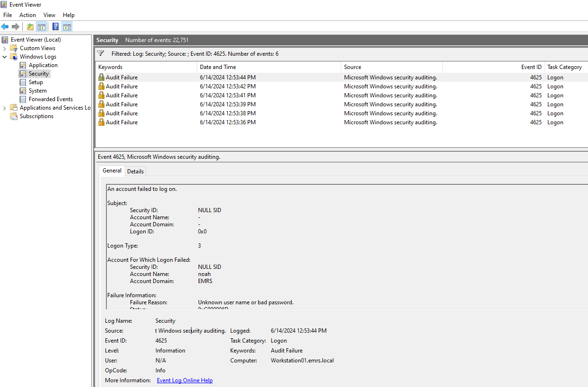Open Help via the toolbar question-mark icon

coord(56,26)
